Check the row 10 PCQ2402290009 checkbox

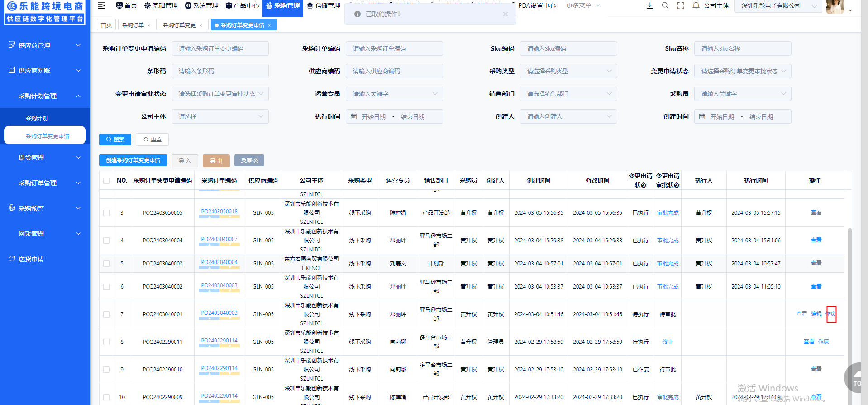click(x=106, y=397)
